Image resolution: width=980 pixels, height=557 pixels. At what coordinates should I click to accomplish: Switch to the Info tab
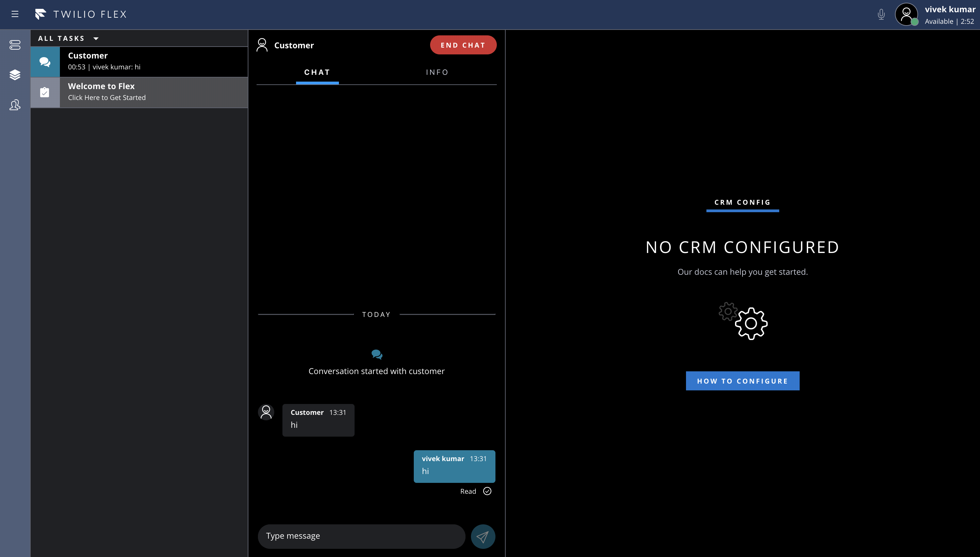pos(437,72)
